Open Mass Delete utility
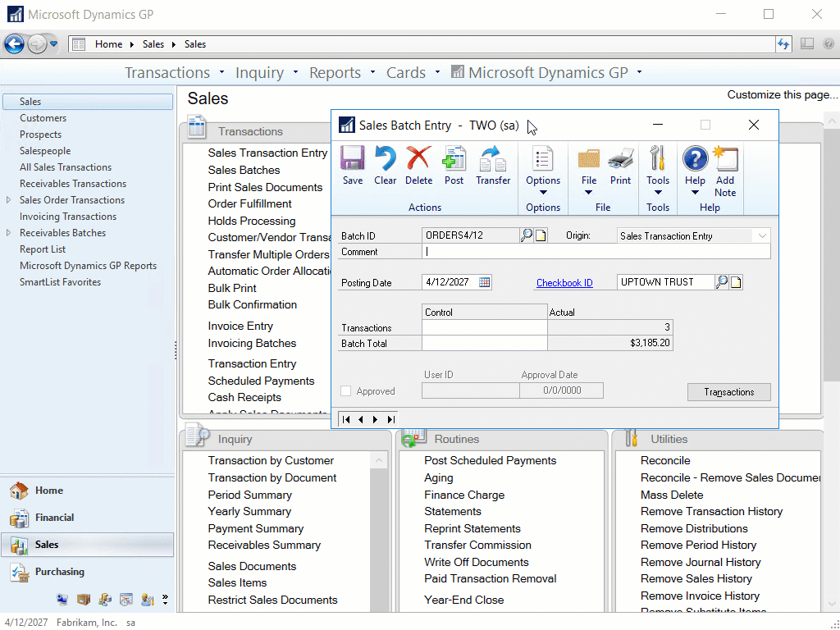Image resolution: width=840 pixels, height=630 pixels. click(672, 495)
